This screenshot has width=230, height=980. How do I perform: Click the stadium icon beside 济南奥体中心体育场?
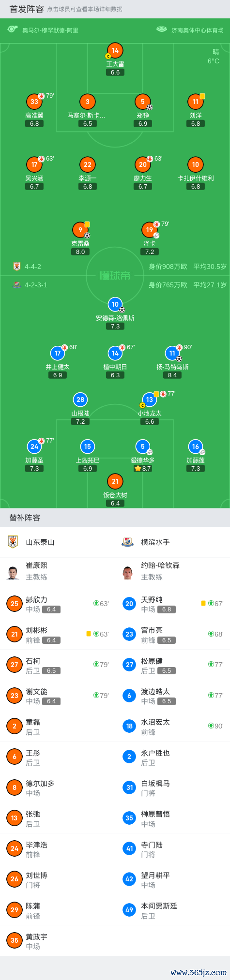click(x=161, y=30)
